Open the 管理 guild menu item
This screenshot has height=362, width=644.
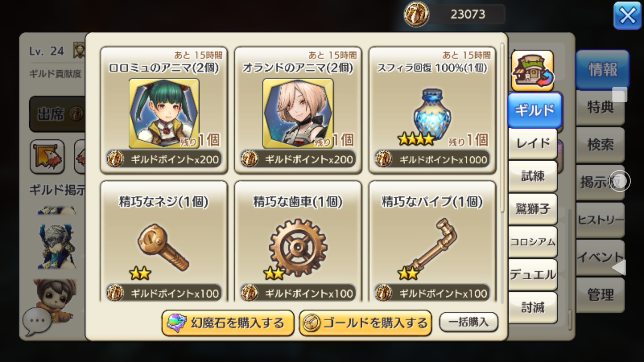click(x=600, y=295)
